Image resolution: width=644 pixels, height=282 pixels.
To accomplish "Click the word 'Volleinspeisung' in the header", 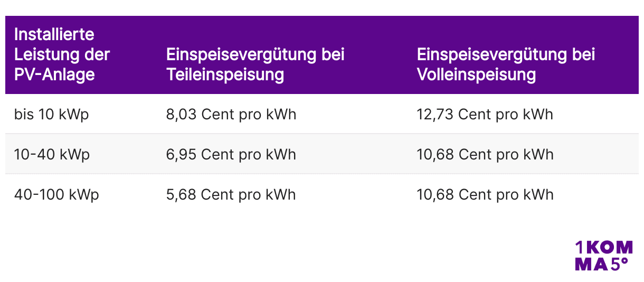I will (x=477, y=74).
